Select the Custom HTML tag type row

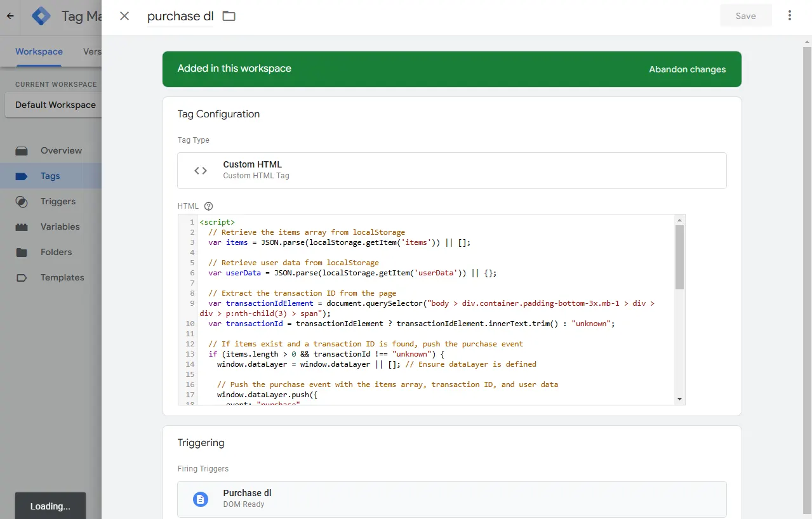pos(452,171)
